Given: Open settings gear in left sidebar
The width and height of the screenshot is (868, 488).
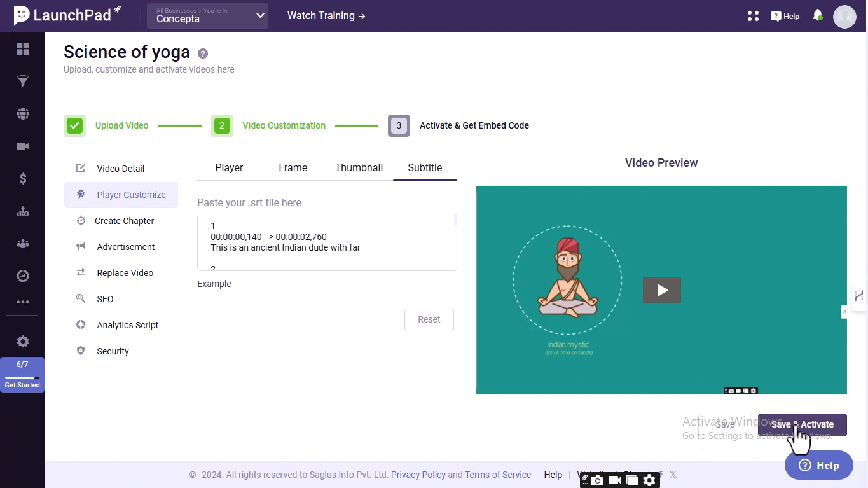Looking at the screenshot, I should click(x=23, y=342).
